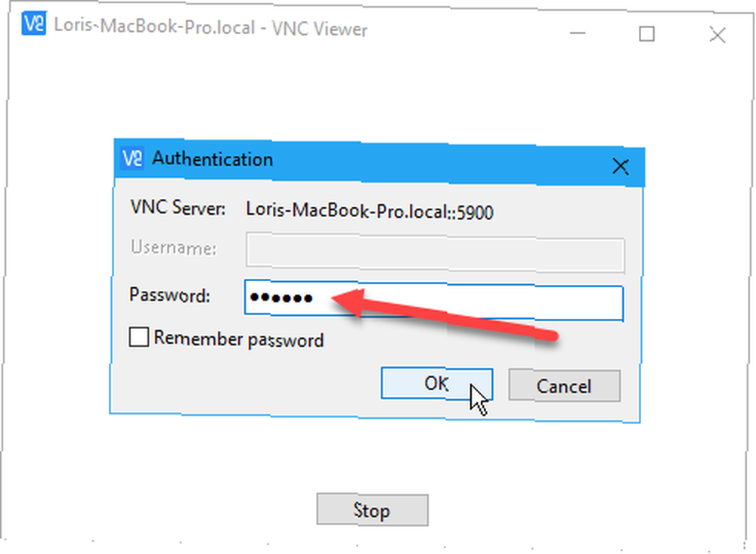Maximize the VNC Viewer window

pyautogui.click(x=646, y=34)
